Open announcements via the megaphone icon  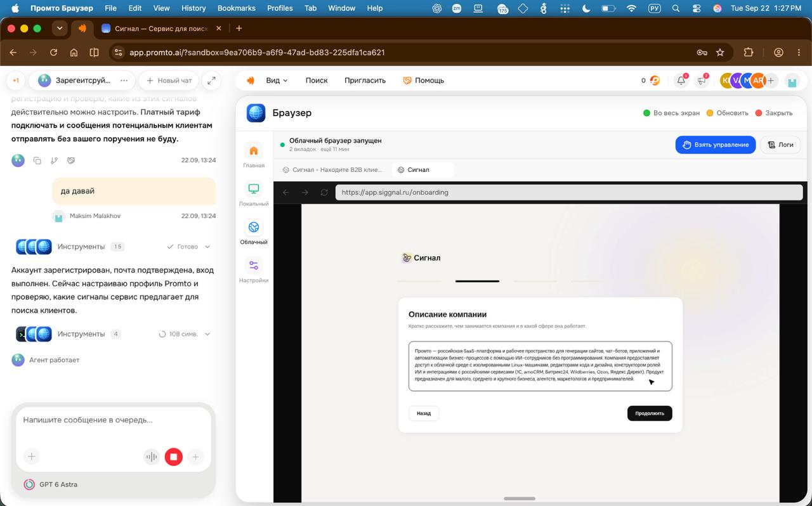702,81
